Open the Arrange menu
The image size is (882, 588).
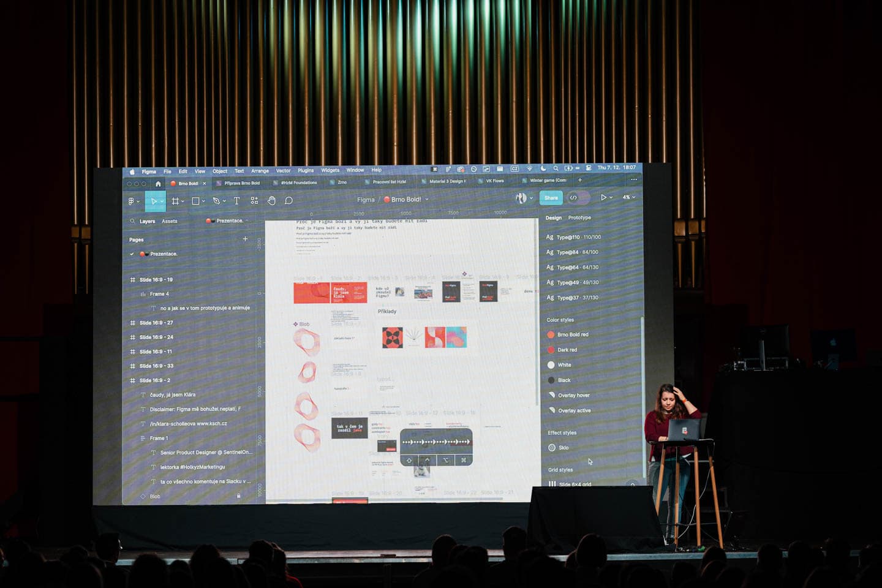(x=260, y=171)
